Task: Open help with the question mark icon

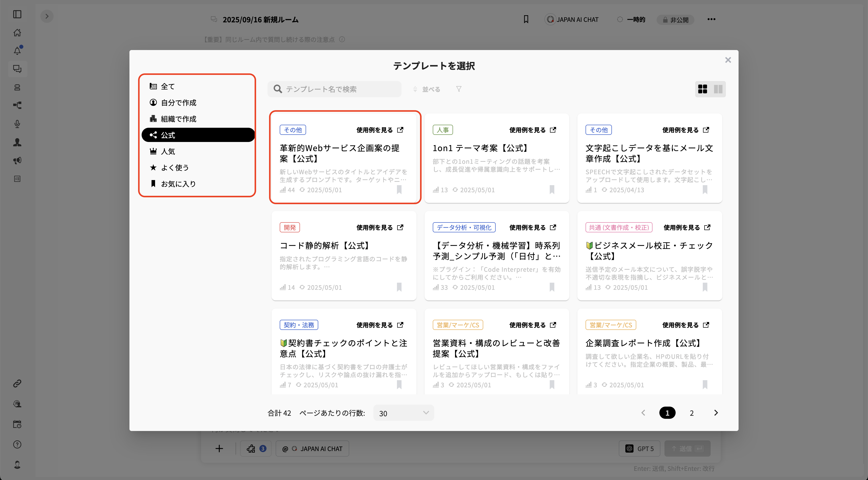Action: coord(17,444)
